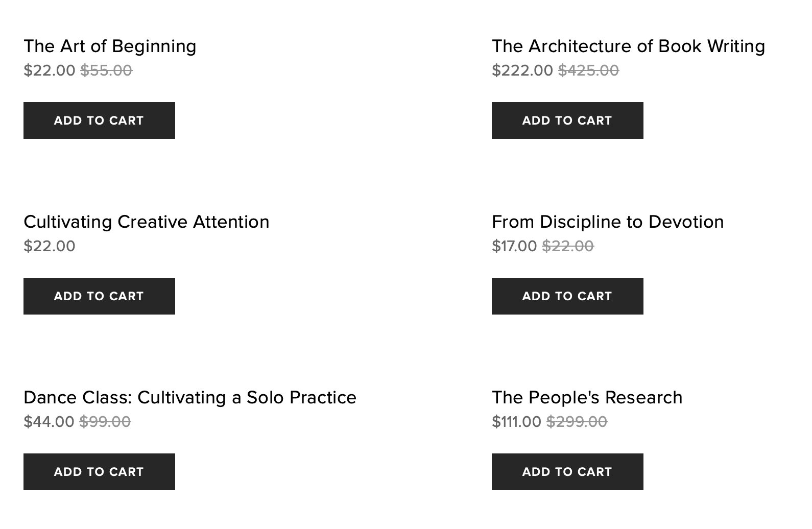Screen dimensions: 812x529
Task: Click the crossed-out $299.00 original price
Action: click(x=577, y=421)
